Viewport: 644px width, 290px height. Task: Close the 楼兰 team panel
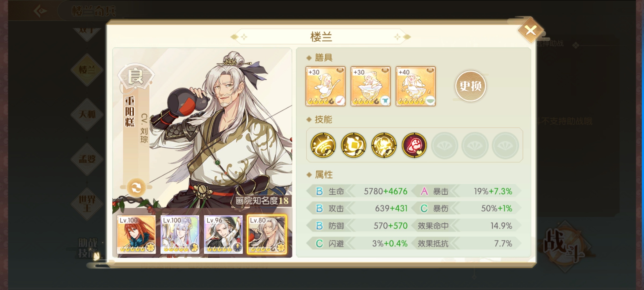tap(530, 30)
